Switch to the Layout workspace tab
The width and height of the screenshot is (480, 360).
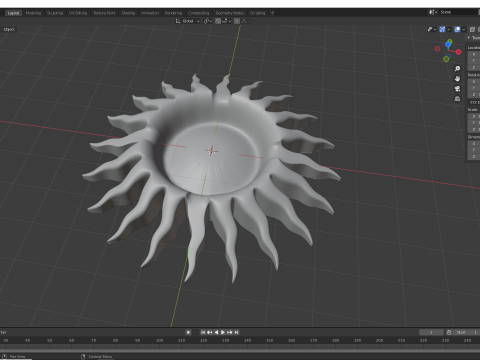tap(13, 13)
